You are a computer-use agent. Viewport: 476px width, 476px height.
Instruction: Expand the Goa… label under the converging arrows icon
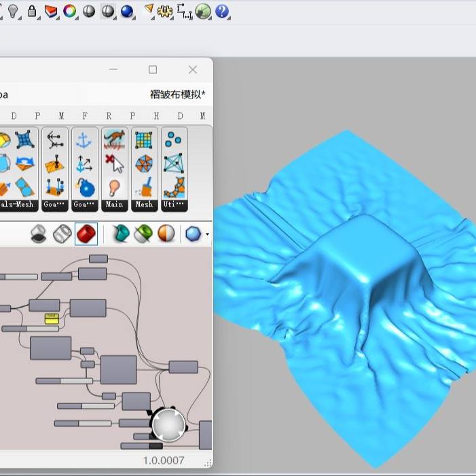point(54,204)
